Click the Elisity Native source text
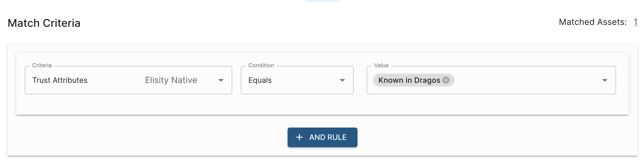 [171, 80]
